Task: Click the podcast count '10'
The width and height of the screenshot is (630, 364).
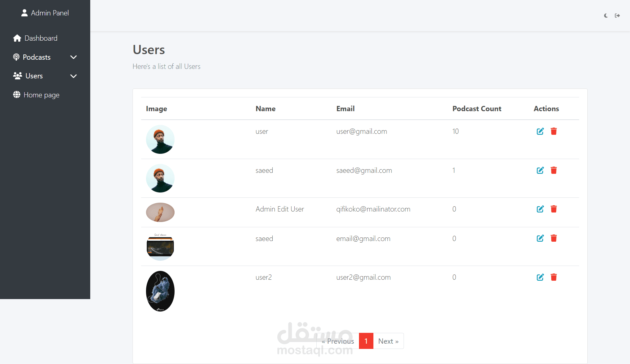Action: (455, 131)
